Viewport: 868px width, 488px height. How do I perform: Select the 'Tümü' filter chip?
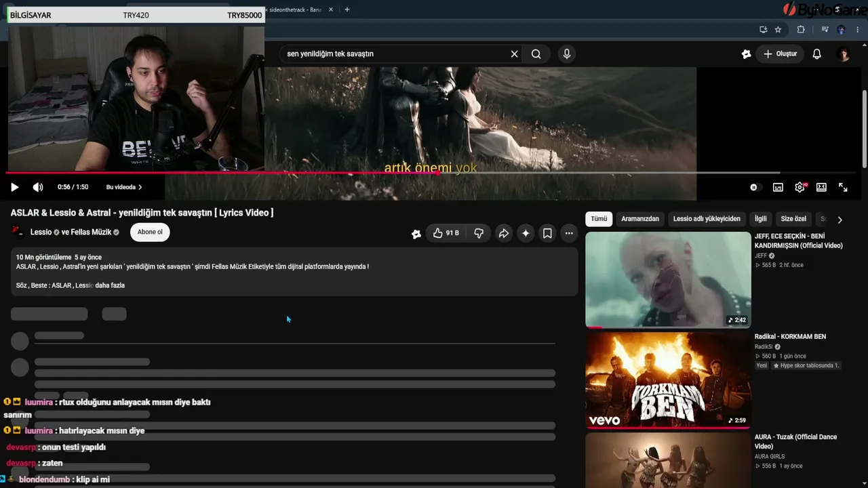click(x=599, y=219)
